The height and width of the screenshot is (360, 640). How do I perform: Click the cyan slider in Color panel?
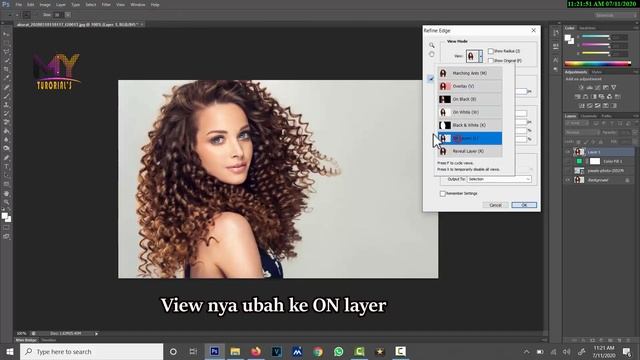tap(596, 36)
